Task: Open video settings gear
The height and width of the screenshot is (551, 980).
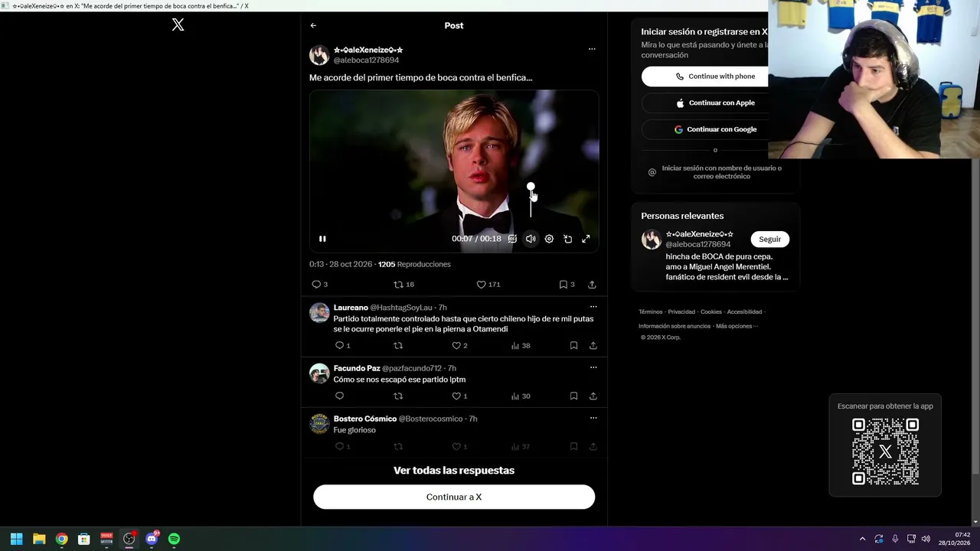Action: pyautogui.click(x=549, y=239)
